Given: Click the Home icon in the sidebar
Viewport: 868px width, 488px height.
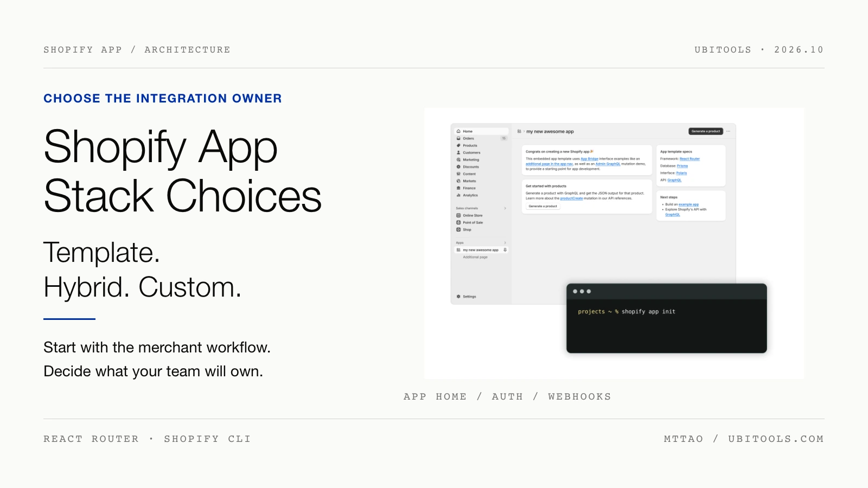Looking at the screenshot, I should pyautogui.click(x=458, y=131).
